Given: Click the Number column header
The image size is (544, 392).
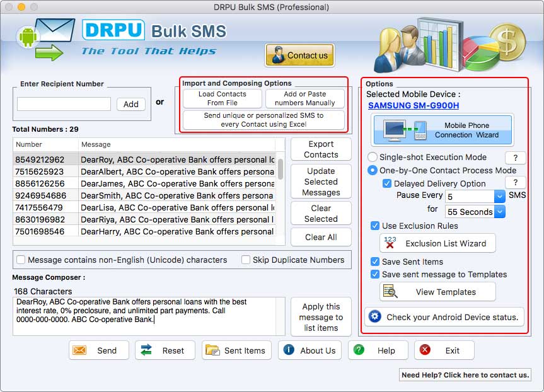Looking at the screenshot, I should point(45,144).
